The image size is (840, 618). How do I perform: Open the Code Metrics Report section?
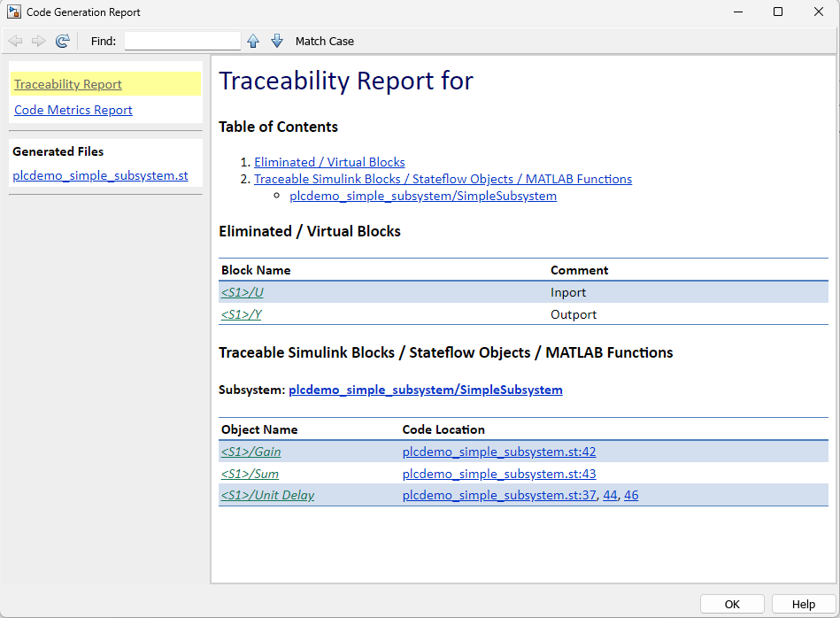click(x=73, y=110)
